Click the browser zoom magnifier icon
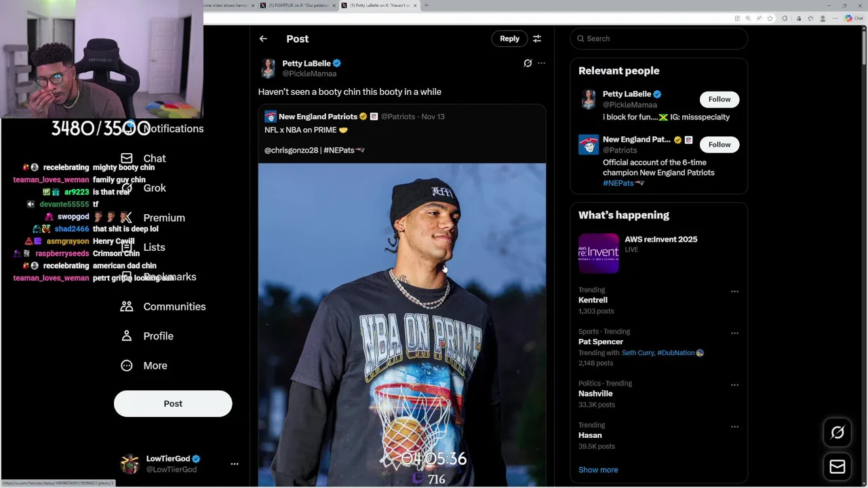 coord(748,18)
